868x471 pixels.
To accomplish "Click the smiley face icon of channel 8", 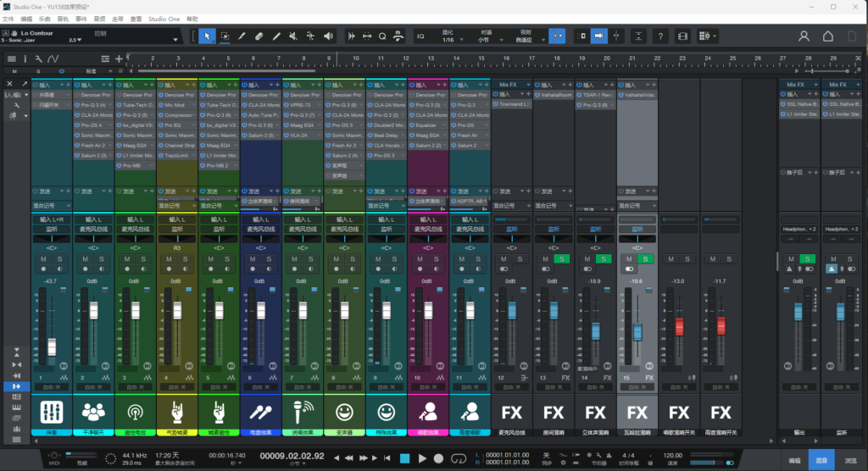I will pyautogui.click(x=344, y=413).
